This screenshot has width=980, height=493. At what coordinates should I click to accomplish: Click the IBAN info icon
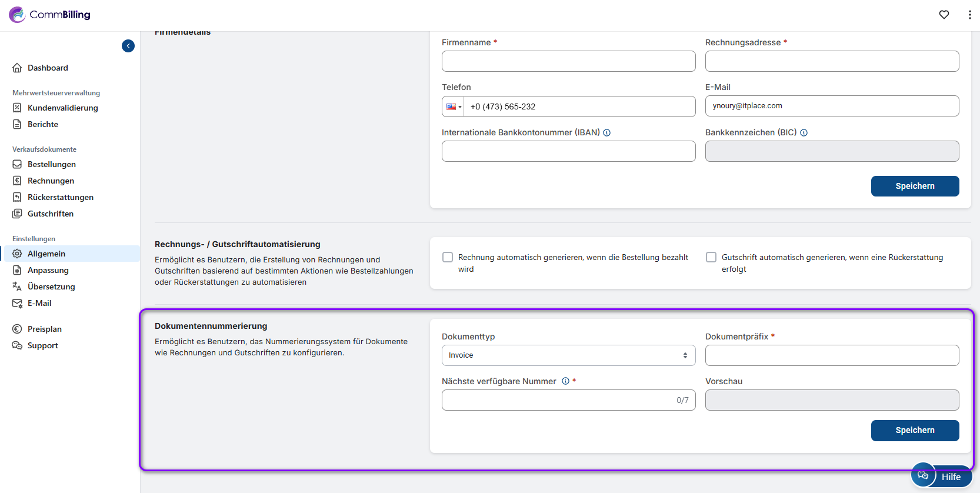click(606, 133)
